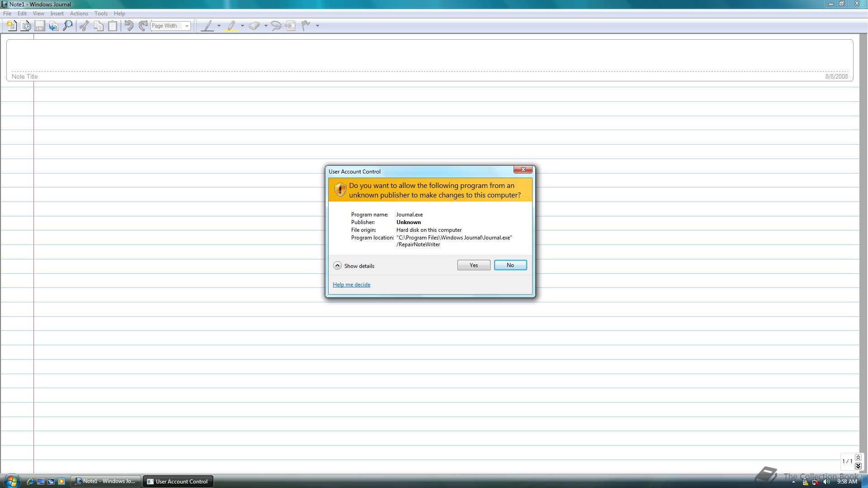The width and height of the screenshot is (868, 488).
Task: Expand the Pen options arrow
Action: (219, 26)
